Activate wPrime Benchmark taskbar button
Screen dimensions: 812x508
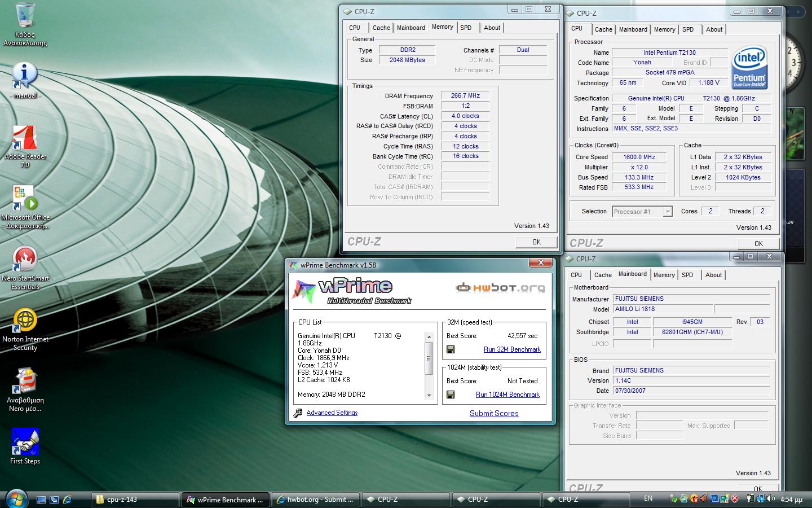pos(226,500)
